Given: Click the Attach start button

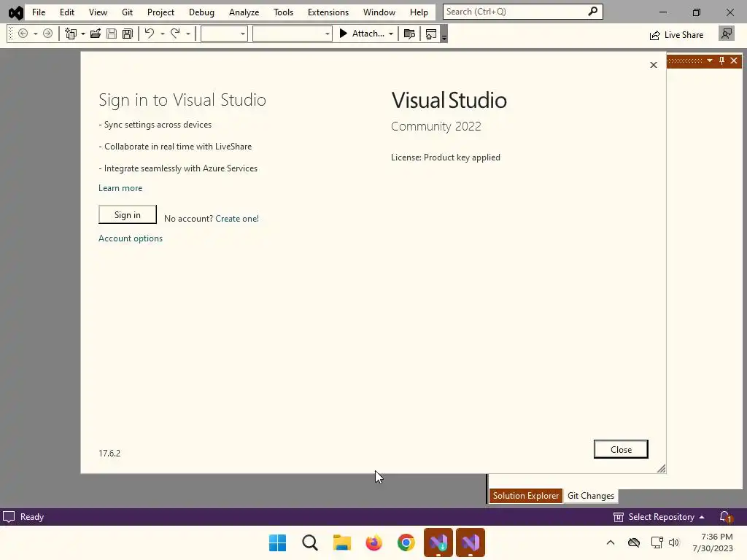Looking at the screenshot, I should (362, 34).
